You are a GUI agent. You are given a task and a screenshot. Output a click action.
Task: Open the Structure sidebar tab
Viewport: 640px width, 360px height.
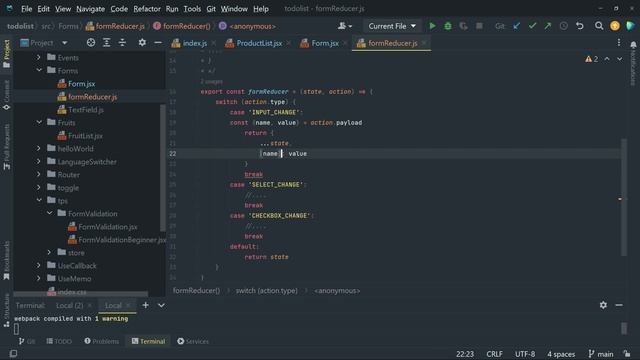click(7, 311)
